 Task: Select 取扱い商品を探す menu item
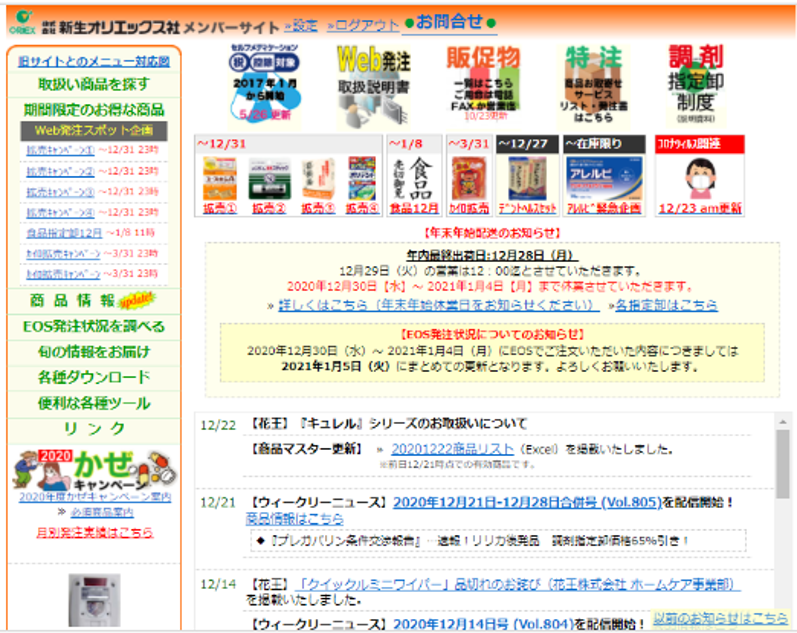click(x=94, y=84)
